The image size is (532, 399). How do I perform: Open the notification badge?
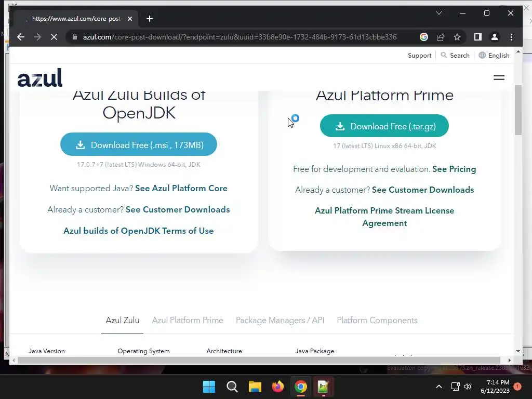pos(517,387)
